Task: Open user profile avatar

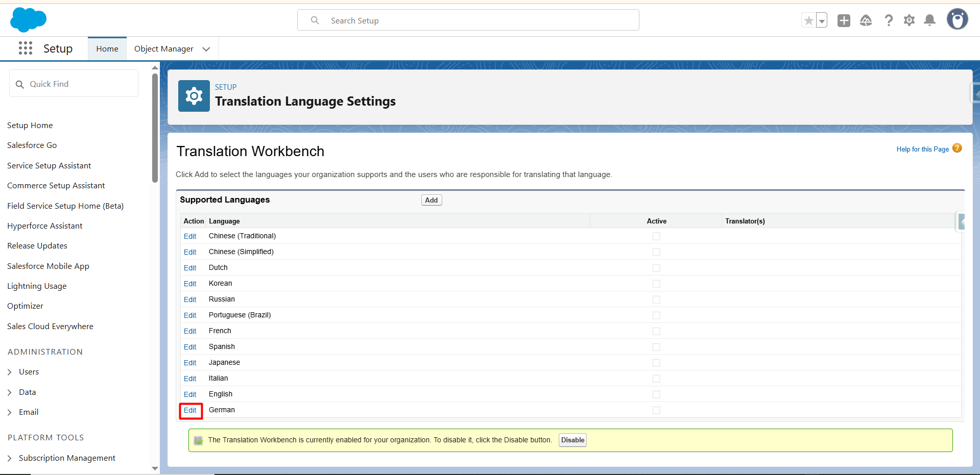Action: (x=957, y=20)
